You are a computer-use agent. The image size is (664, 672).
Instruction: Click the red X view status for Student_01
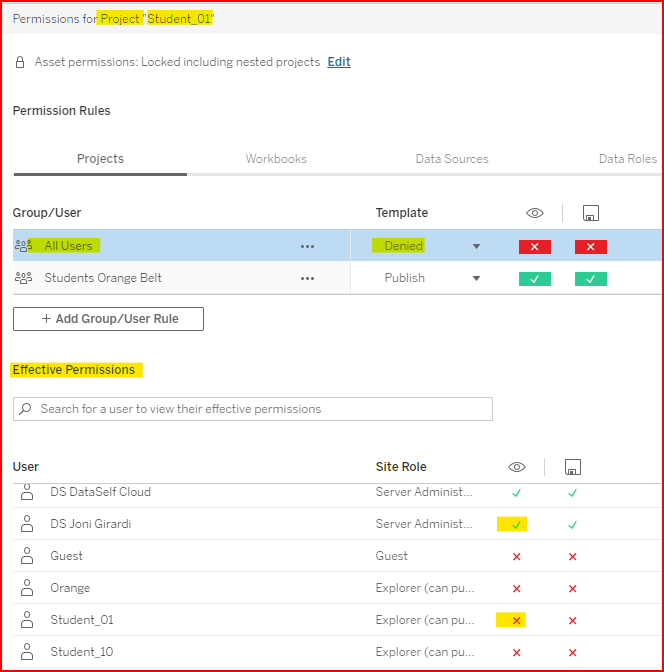517,620
